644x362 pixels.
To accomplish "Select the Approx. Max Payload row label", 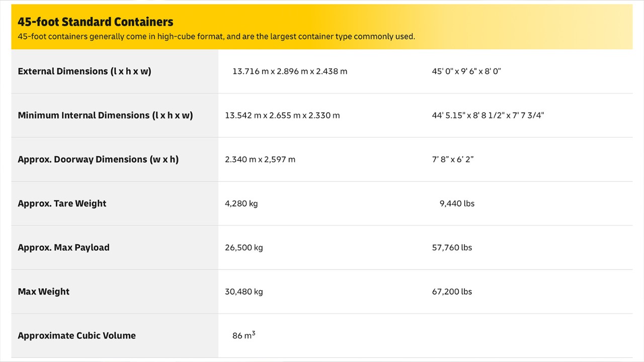I will (63, 247).
